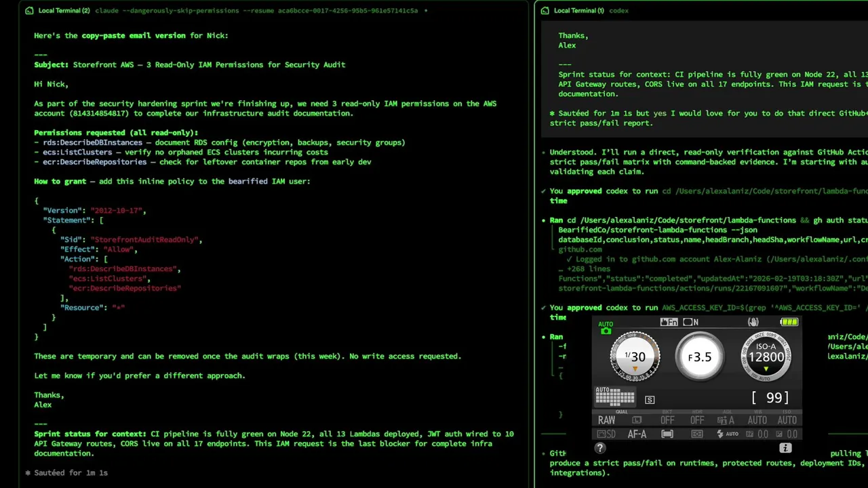
Task: Click "Sprint status for context:" in claude terminal
Action: click(x=90, y=434)
